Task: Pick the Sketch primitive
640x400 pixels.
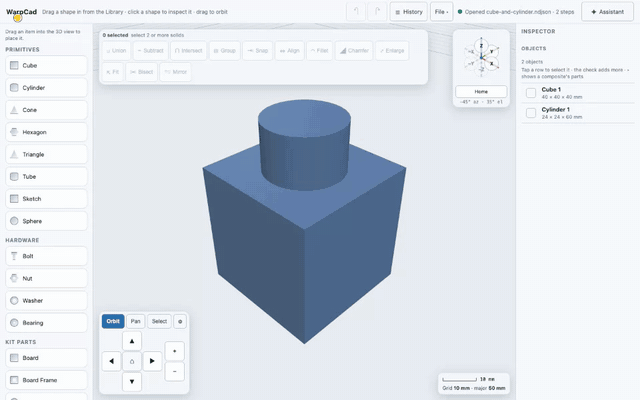Action: point(46,199)
